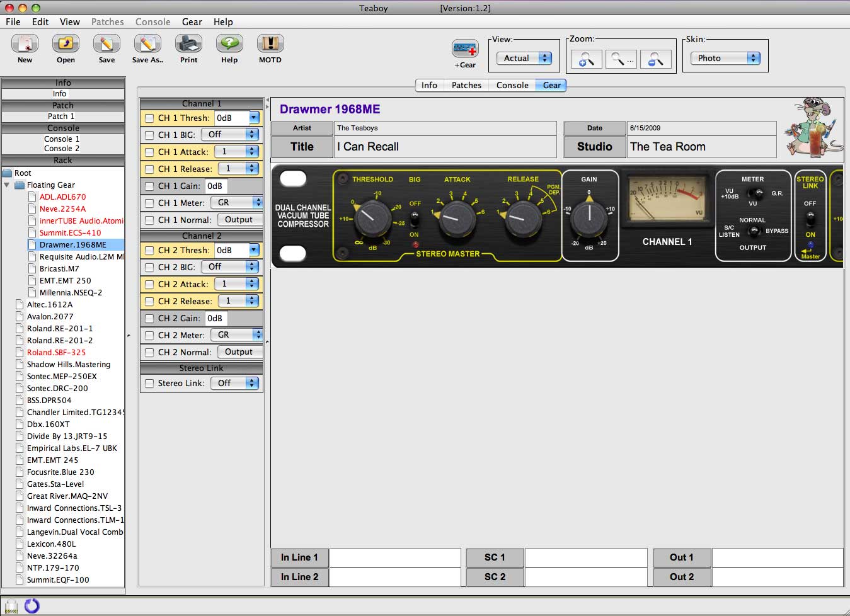Click the Save As toolbar icon
850x616 pixels.
coord(147,44)
